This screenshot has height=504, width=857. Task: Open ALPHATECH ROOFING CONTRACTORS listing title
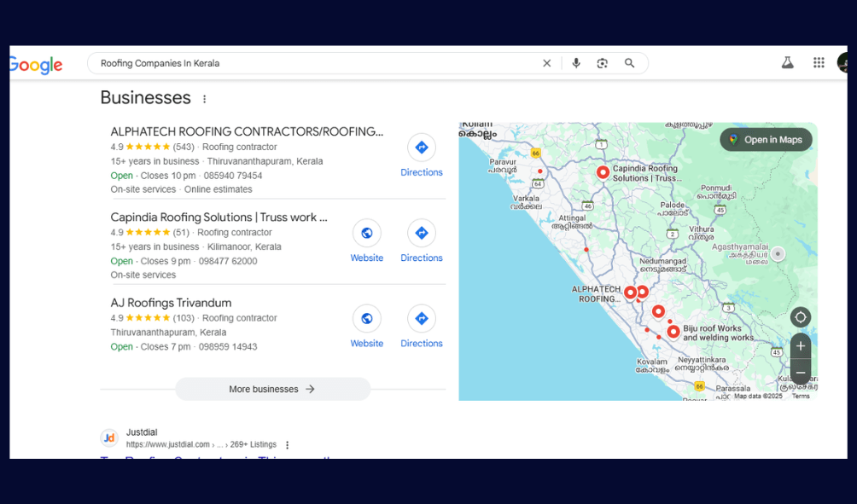[x=247, y=131]
